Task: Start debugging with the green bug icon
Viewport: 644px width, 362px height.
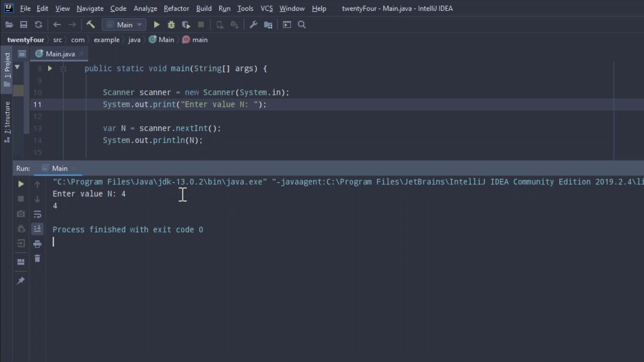Action: pos(171,25)
